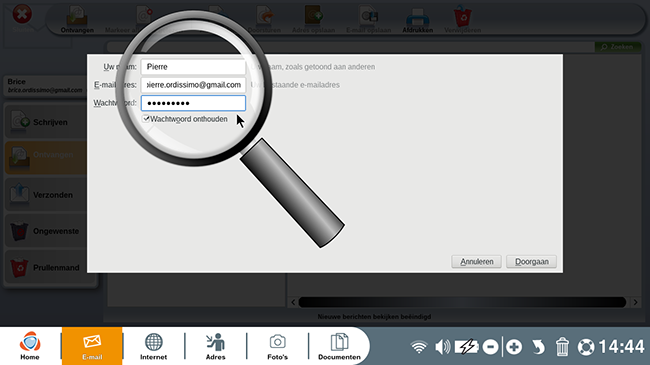Click the Doorsturen toolbar icon
Image resolution: width=650 pixels, height=365 pixels.
coord(264,20)
